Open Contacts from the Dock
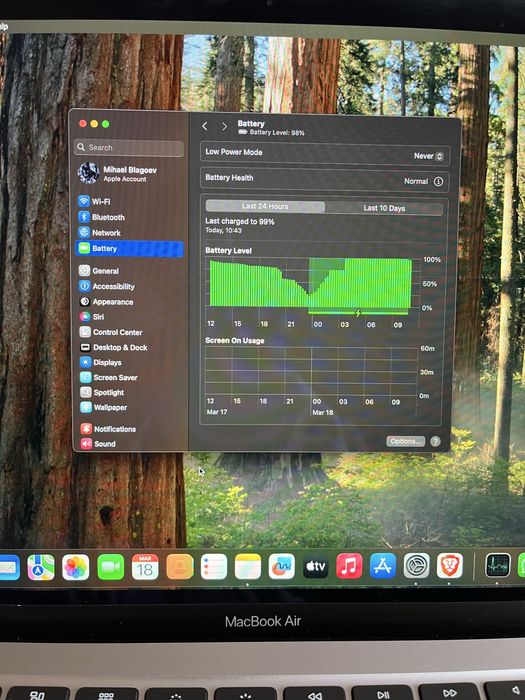Screen dimensions: 525x700 179,567
